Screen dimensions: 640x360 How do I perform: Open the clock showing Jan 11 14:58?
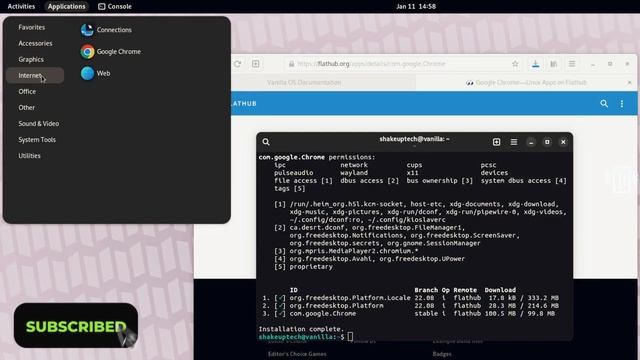pos(416,6)
